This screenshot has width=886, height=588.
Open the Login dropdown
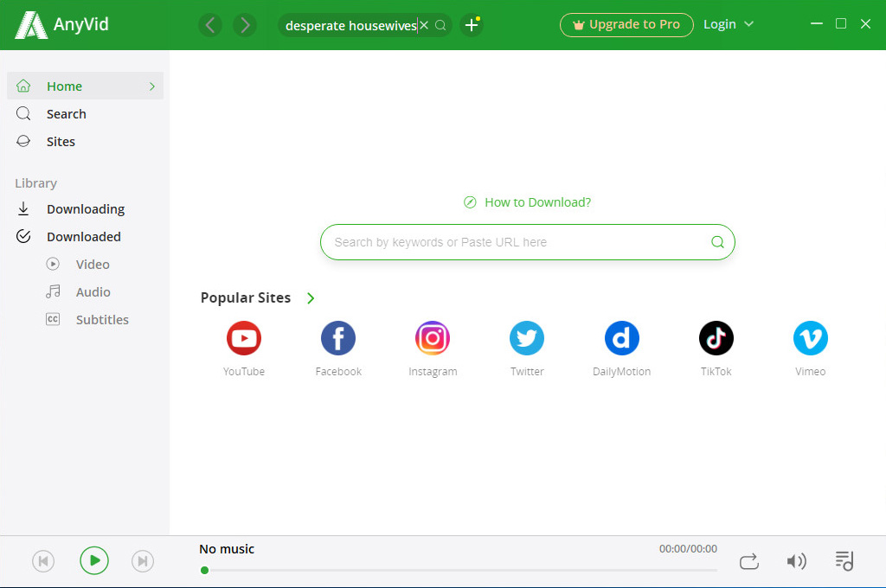(x=729, y=24)
